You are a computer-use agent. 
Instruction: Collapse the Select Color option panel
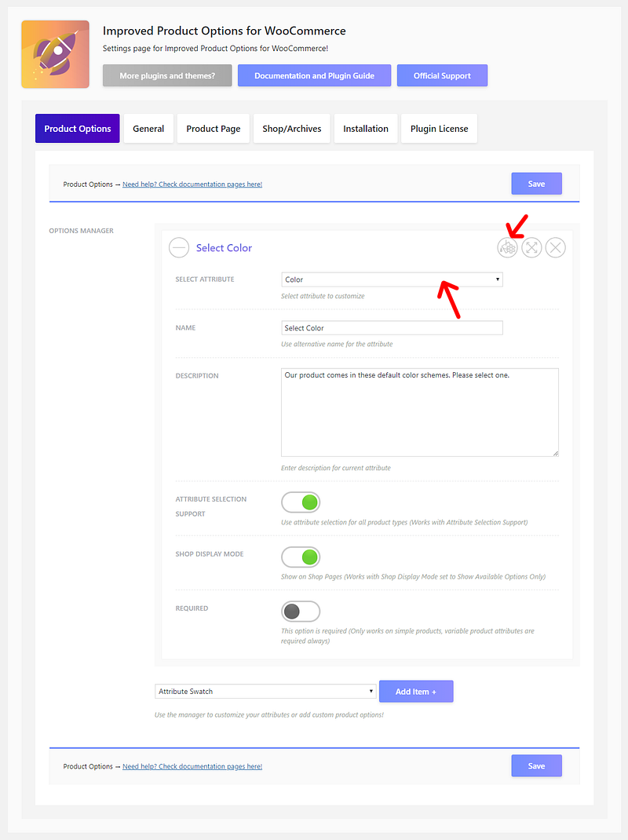coord(179,247)
